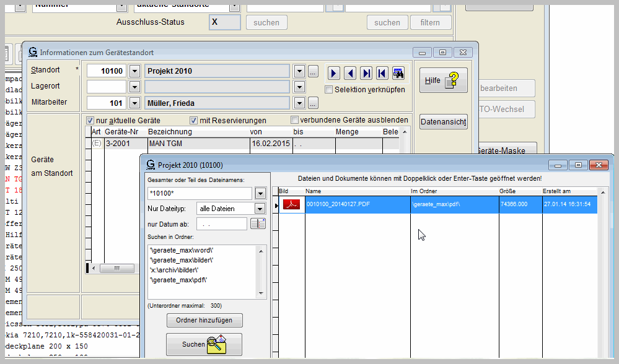619x364 pixels.
Task: Uncheck 'nur aktuelle Geräte' checkbox
Action: tap(90, 120)
